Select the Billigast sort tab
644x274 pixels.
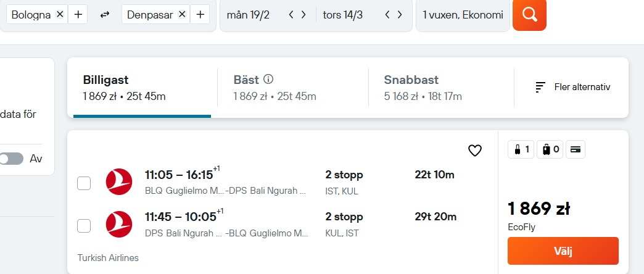(x=142, y=88)
